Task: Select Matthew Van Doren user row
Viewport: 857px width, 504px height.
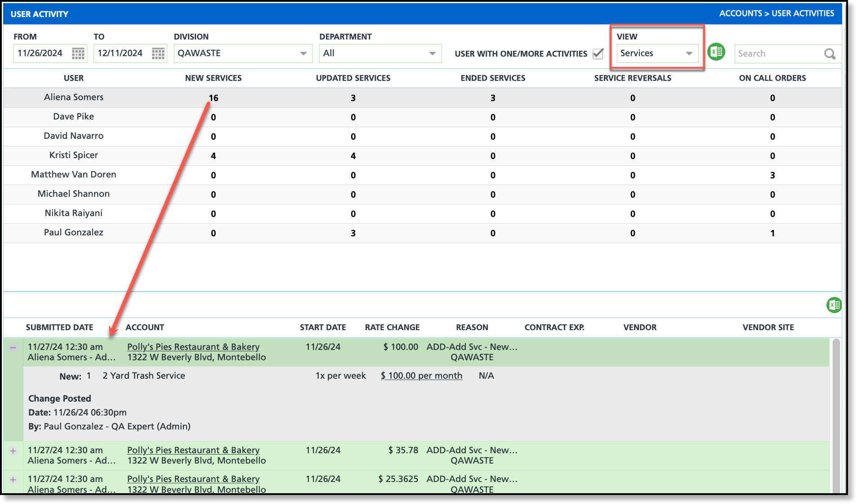Action: pyautogui.click(x=423, y=175)
